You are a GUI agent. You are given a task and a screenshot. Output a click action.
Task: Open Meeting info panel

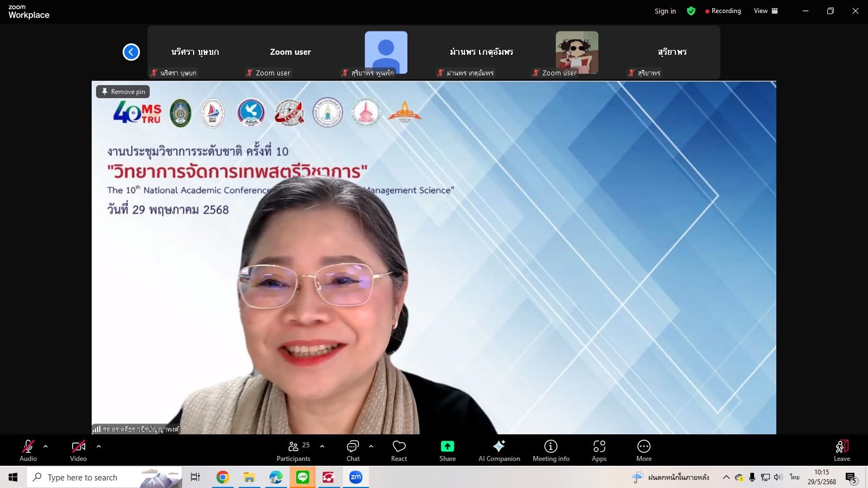point(551,450)
